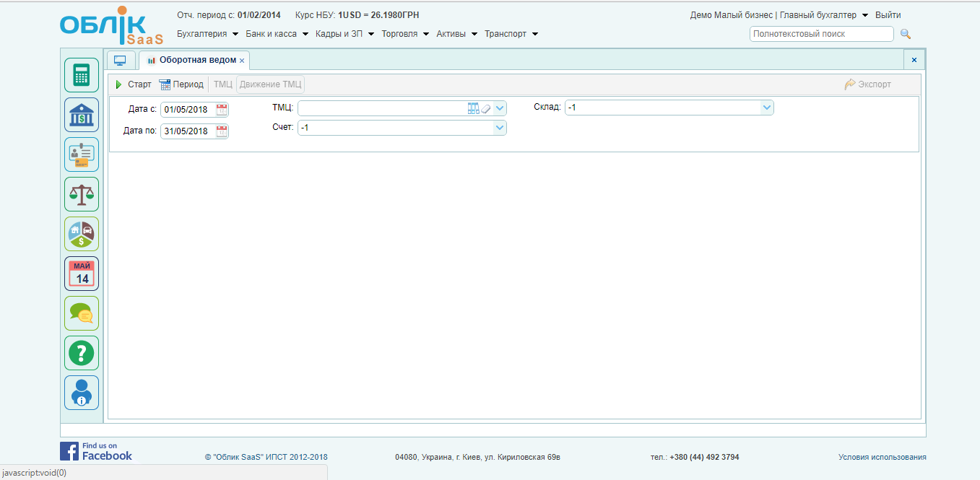Click the search magnifier icon

pyautogui.click(x=906, y=34)
